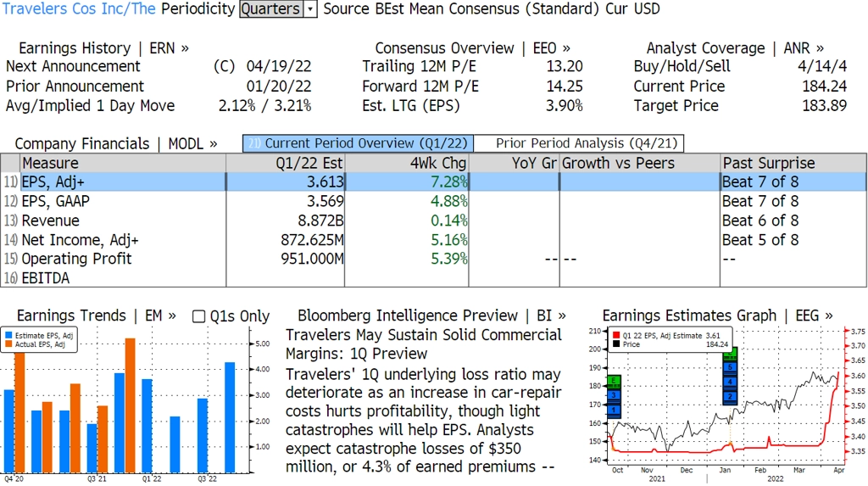Click the Periodicity dropdown arrow

click(310, 9)
